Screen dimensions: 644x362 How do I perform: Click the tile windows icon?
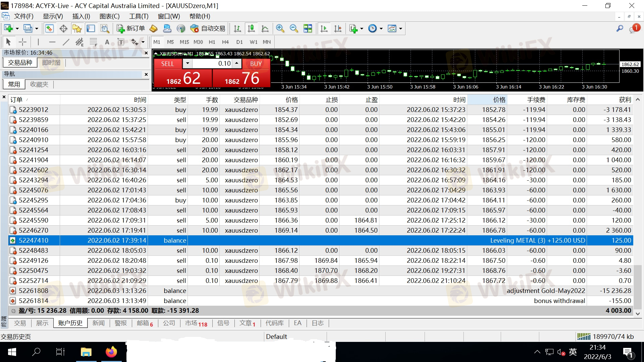(308, 28)
